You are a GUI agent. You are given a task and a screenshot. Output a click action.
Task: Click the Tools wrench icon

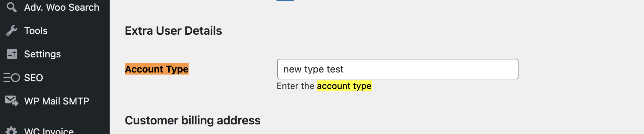coord(12,31)
